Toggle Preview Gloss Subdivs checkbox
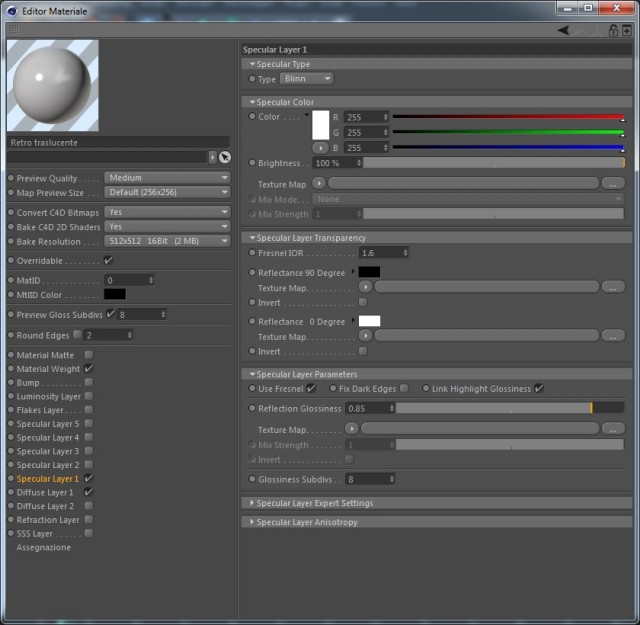The height and width of the screenshot is (625, 640). pos(110,314)
